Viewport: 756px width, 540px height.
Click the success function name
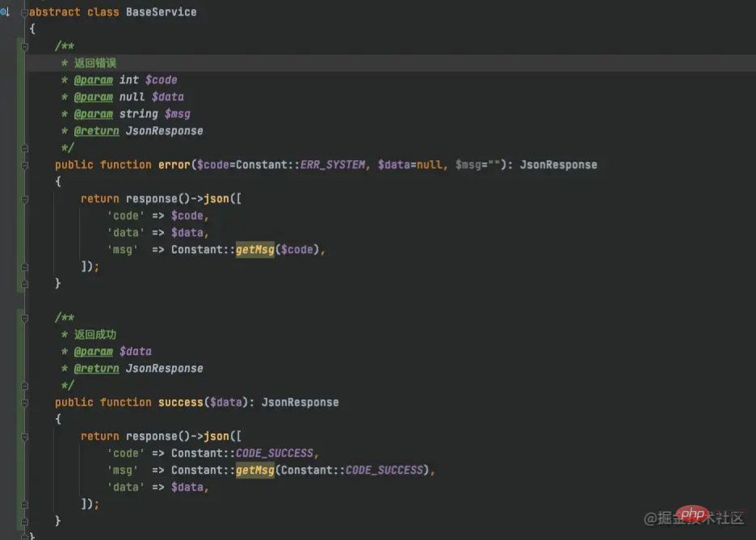pos(181,403)
